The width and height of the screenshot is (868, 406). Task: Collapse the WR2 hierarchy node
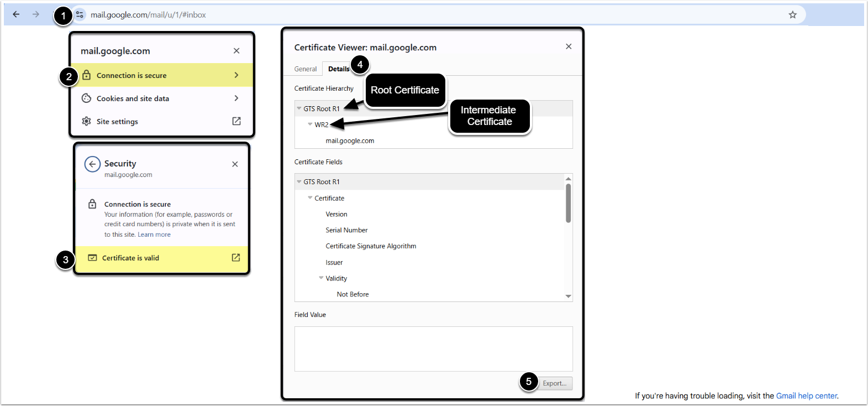click(310, 124)
